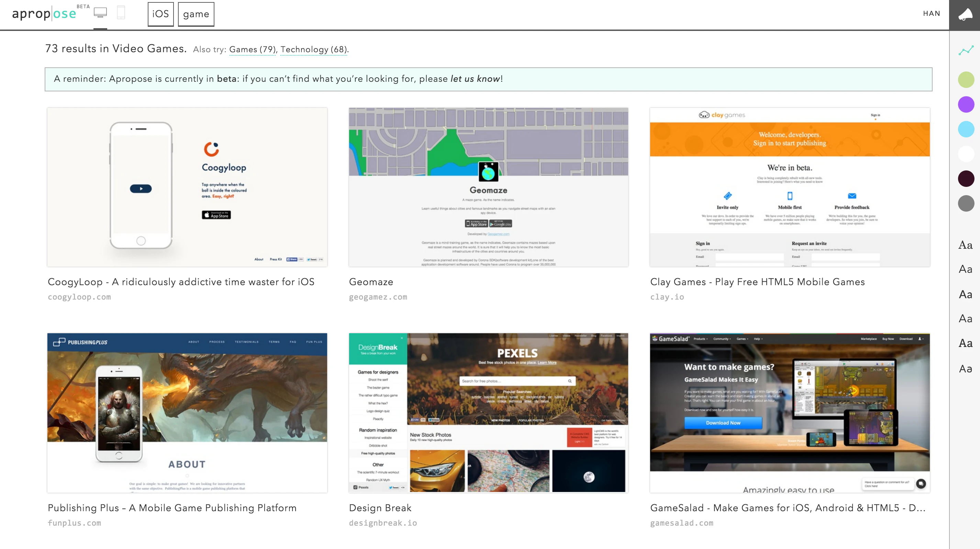
Task: Filter by sky blue color swatch
Action: [966, 130]
